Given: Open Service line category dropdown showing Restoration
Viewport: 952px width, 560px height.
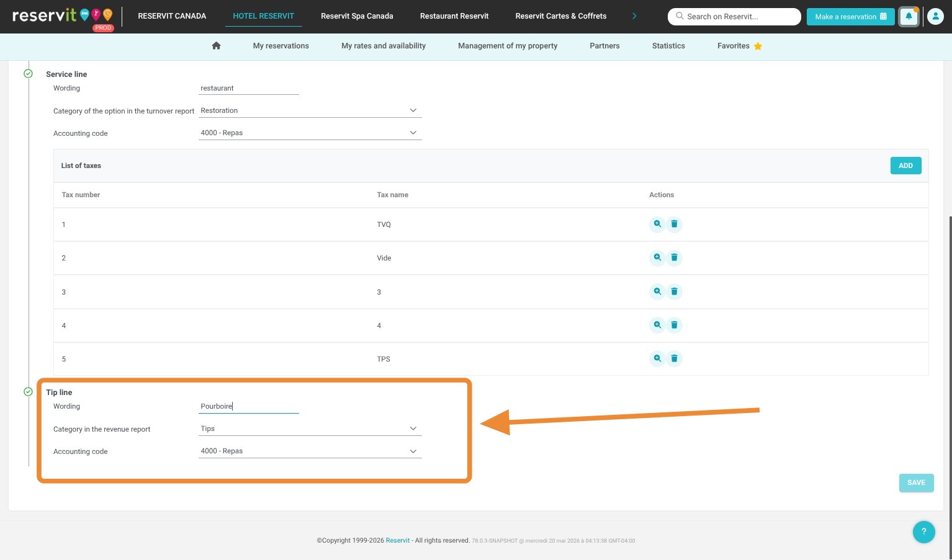Looking at the screenshot, I should tap(310, 110).
